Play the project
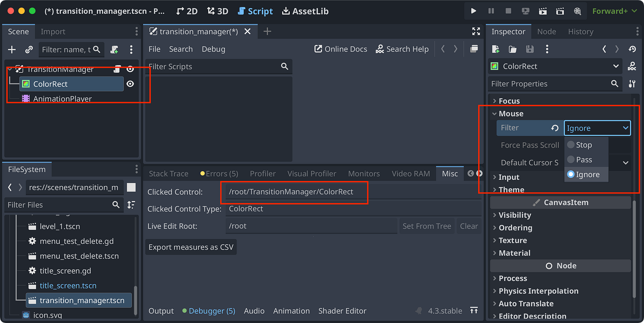This screenshot has width=644, height=323. click(473, 11)
